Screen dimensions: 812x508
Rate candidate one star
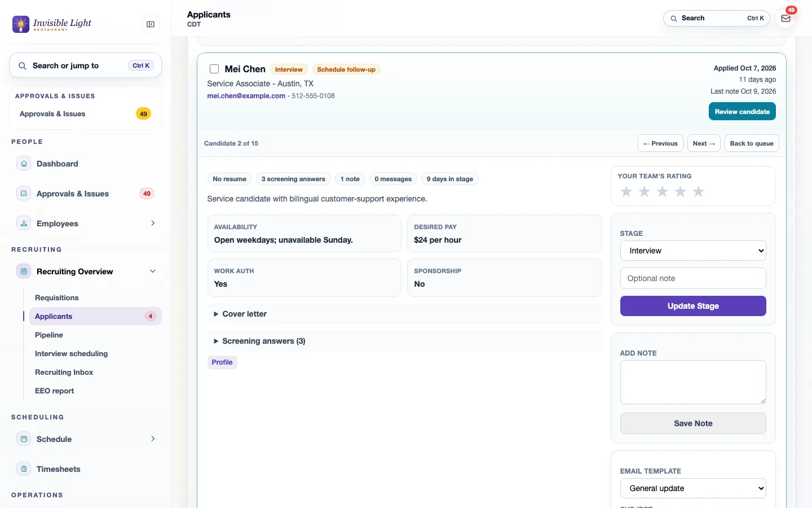click(626, 192)
